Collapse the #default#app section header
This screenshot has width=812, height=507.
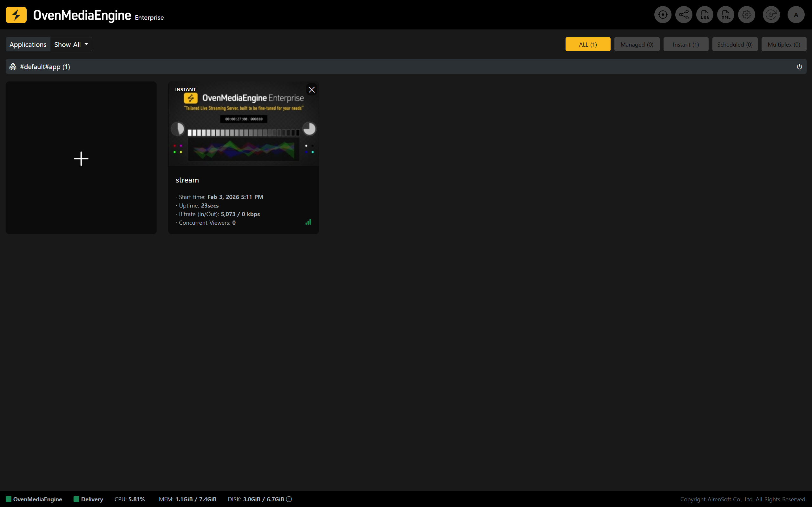pos(45,67)
